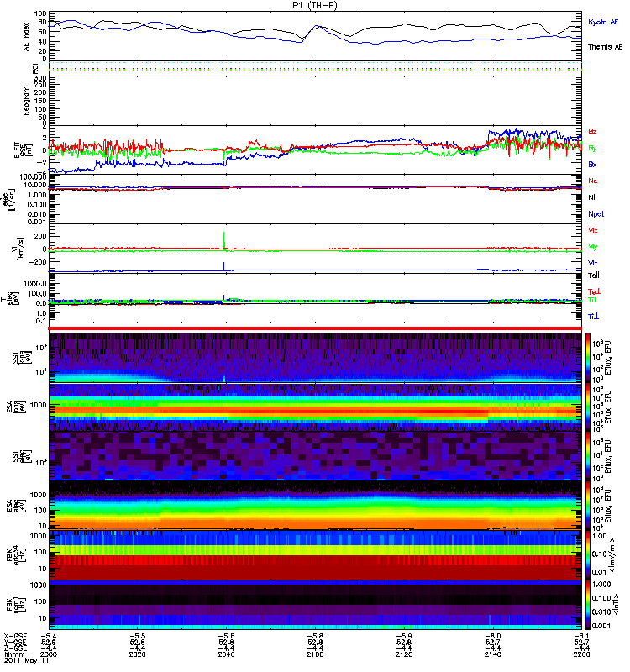630x672 pixels.
Task: Click the ESA electron energy spectrogram panel
Action: 315,506
